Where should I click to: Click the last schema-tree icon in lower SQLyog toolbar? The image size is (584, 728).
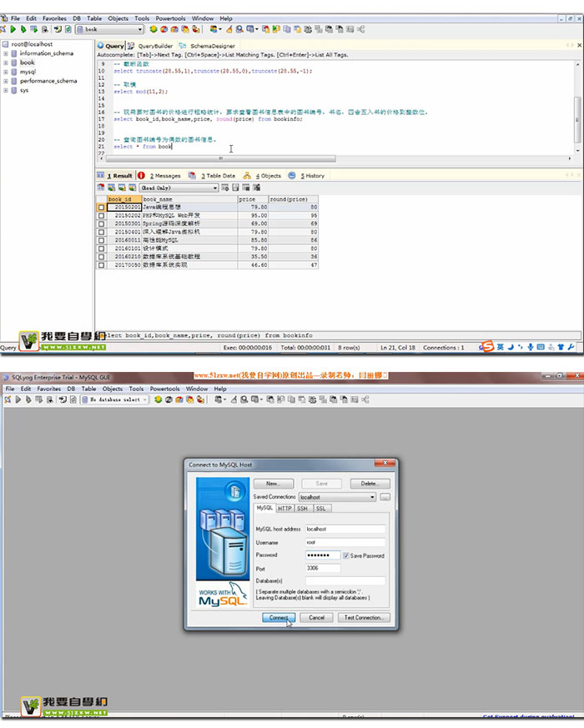[x=365, y=399]
